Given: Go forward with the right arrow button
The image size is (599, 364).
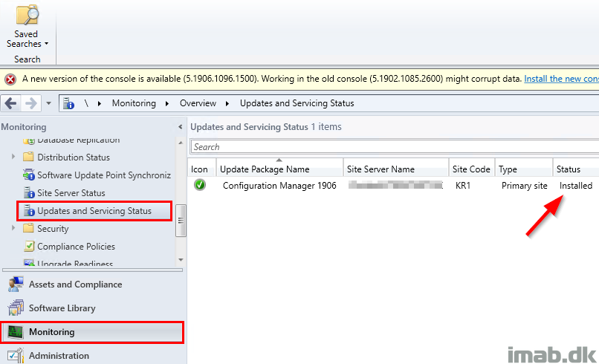Looking at the screenshot, I should (x=31, y=103).
